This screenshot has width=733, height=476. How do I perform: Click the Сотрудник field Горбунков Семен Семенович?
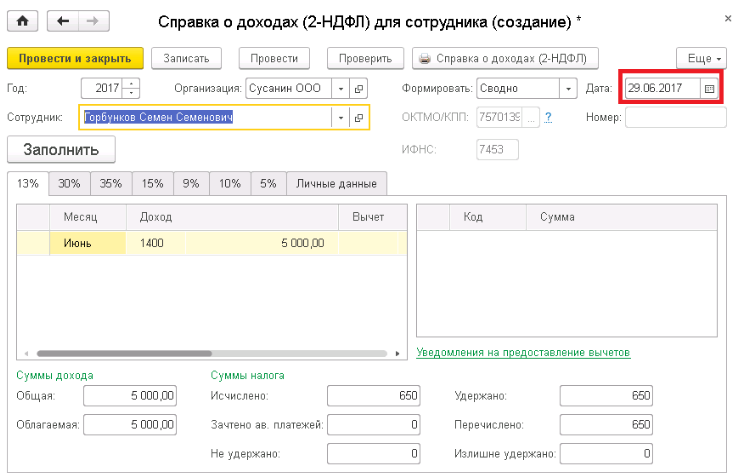click(206, 117)
